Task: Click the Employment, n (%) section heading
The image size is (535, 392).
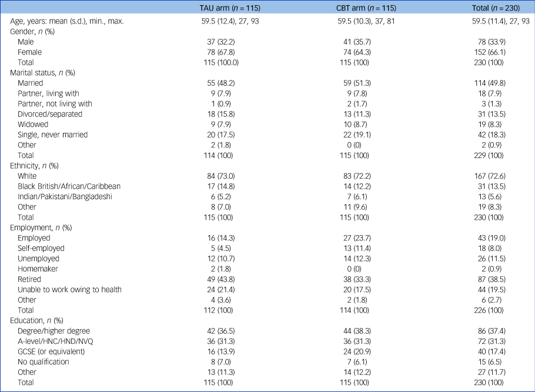Action: [40, 227]
